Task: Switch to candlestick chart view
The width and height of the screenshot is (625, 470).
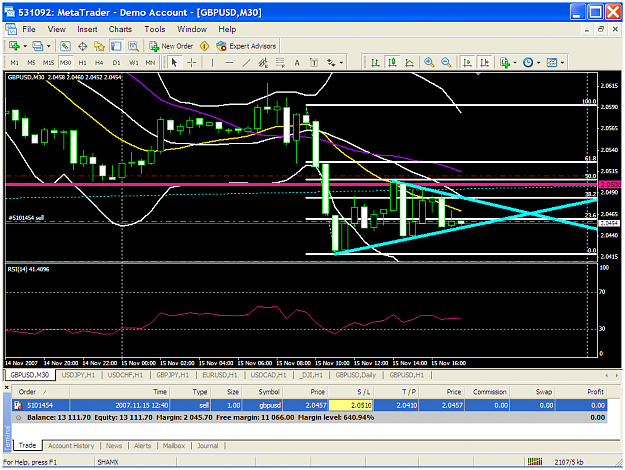Action: (393, 63)
